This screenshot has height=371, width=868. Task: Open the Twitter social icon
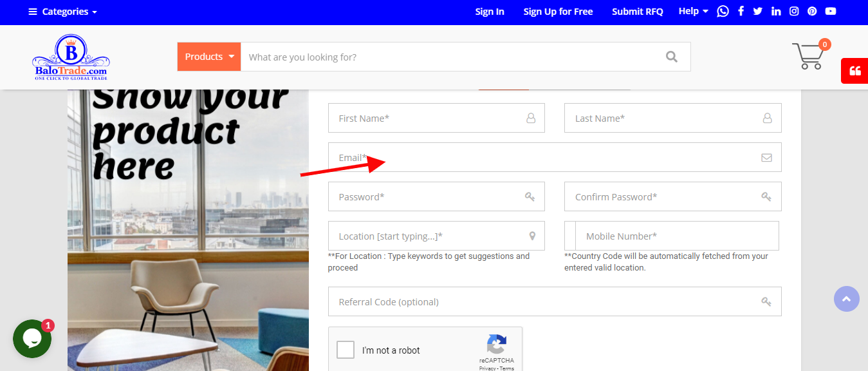click(758, 12)
